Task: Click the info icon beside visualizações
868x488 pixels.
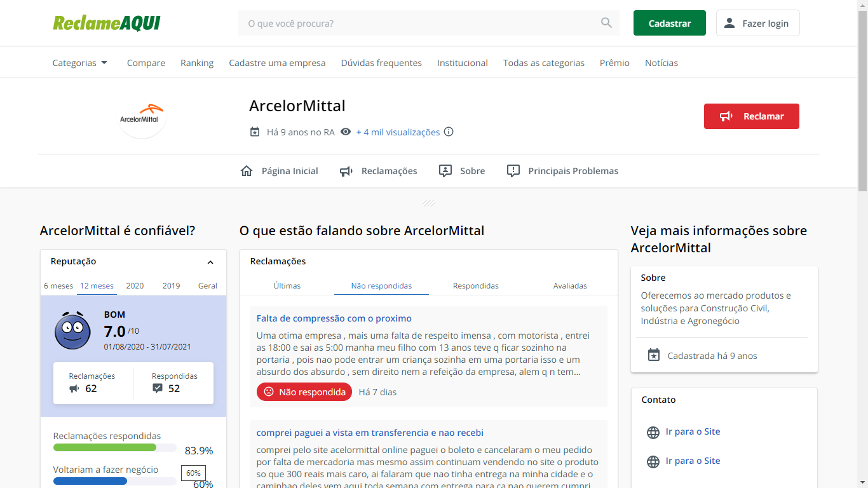Action: pos(449,132)
